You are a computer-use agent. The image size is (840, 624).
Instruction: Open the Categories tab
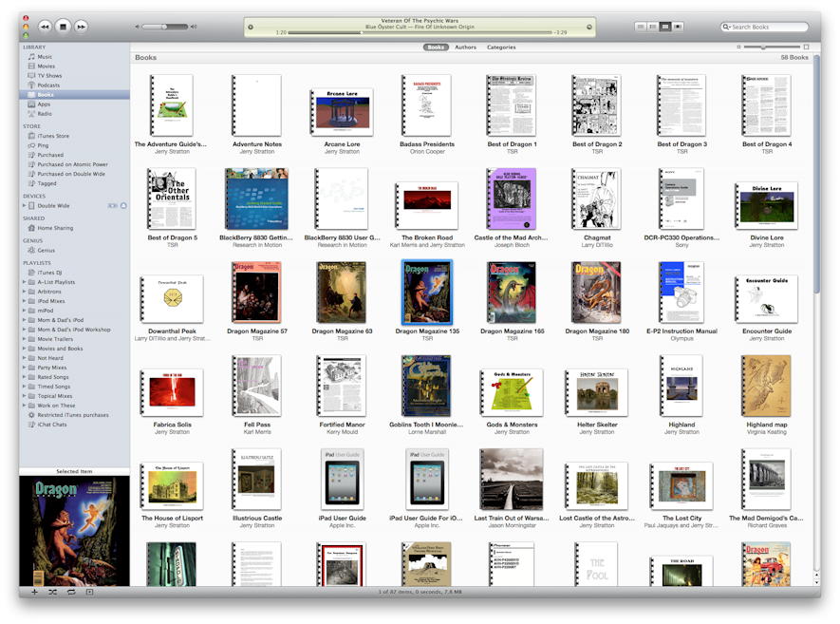tap(501, 47)
